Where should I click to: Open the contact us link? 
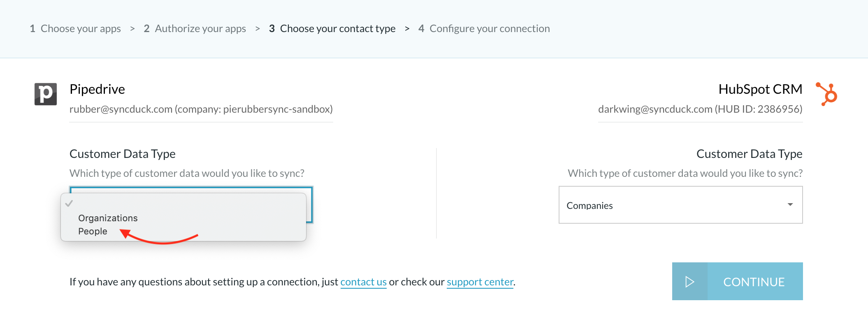(x=364, y=282)
